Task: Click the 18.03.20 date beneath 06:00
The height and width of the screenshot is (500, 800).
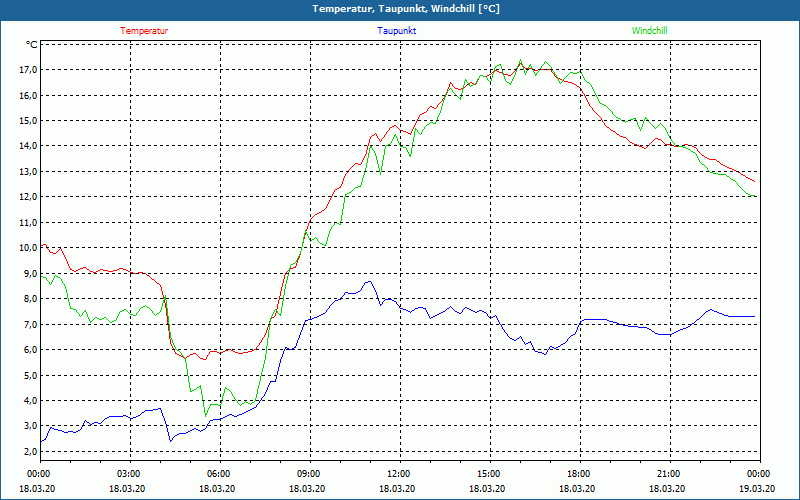Action: coord(217,489)
